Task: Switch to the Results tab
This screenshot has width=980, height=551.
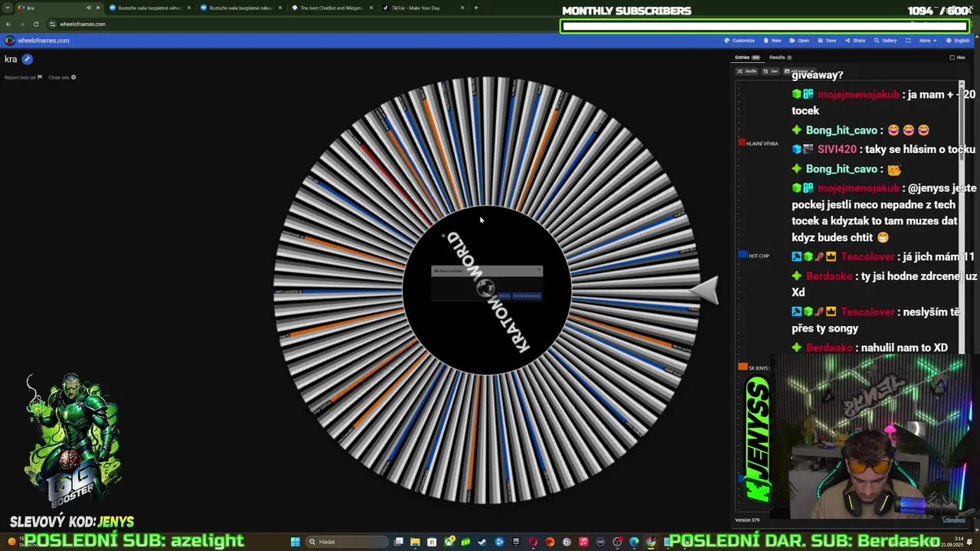Action: (780, 57)
